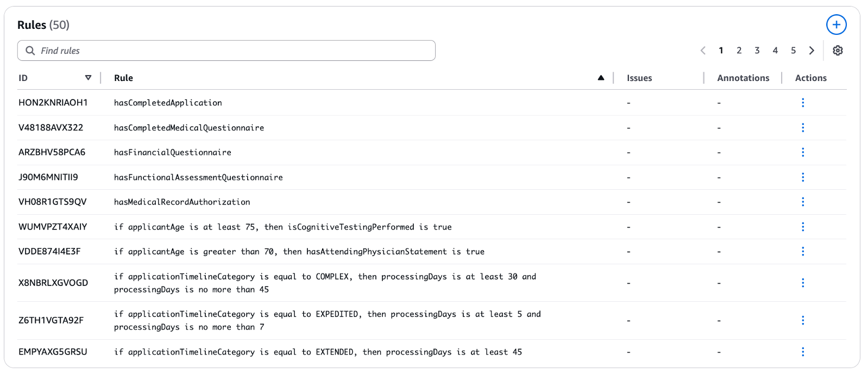Viewport: 868px width, 373px height.
Task: Open actions menu for VH08R1GTS9QV
Action: coord(803,202)
